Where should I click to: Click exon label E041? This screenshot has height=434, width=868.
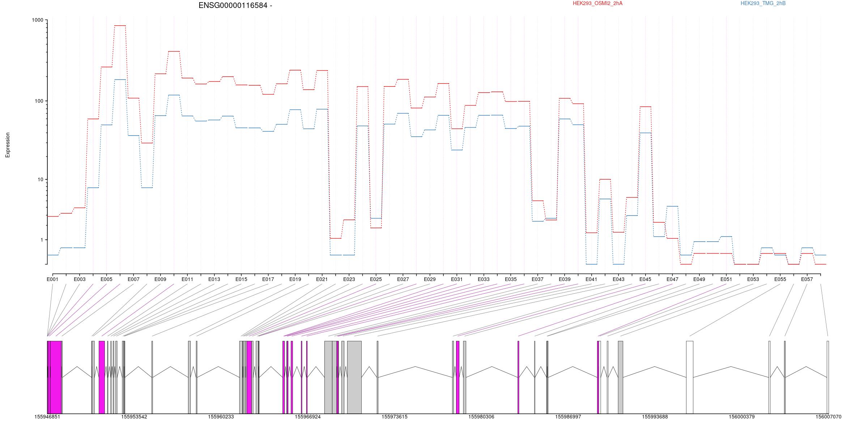point(591,279)
